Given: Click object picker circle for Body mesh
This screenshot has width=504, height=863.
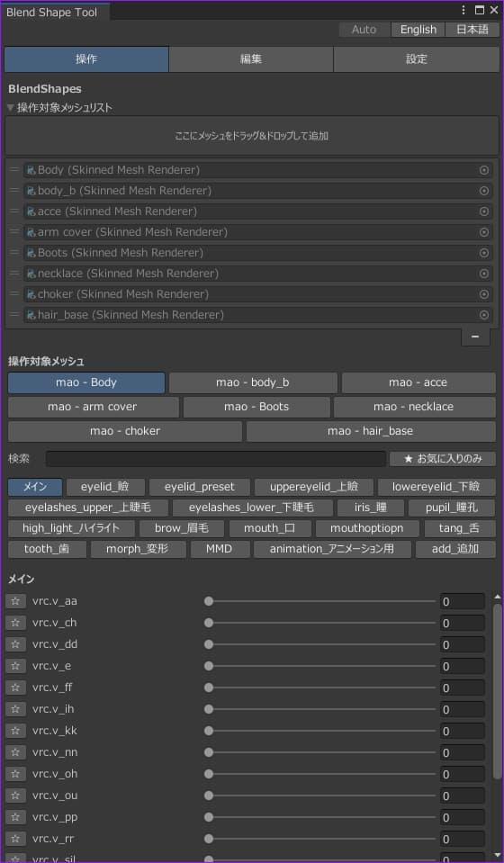Looking at the screenshot, I should pyautogui.click(x=484, y=170).
